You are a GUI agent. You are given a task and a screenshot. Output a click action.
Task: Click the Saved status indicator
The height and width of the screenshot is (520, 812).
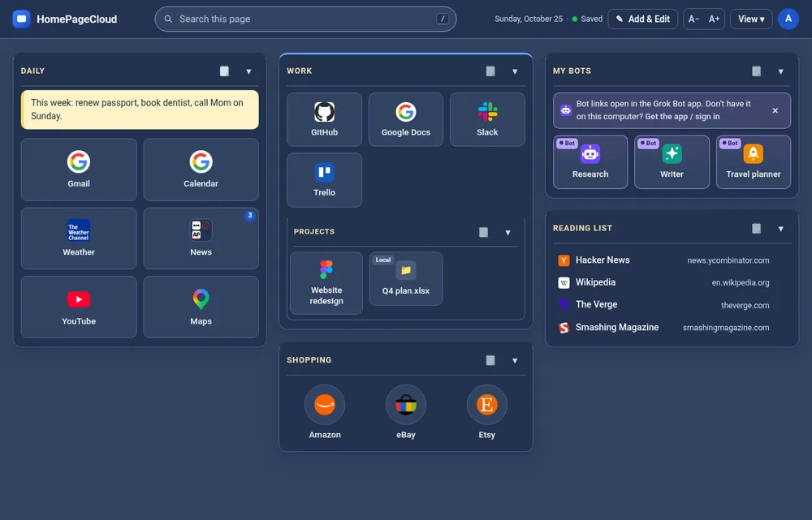point(587,19)
